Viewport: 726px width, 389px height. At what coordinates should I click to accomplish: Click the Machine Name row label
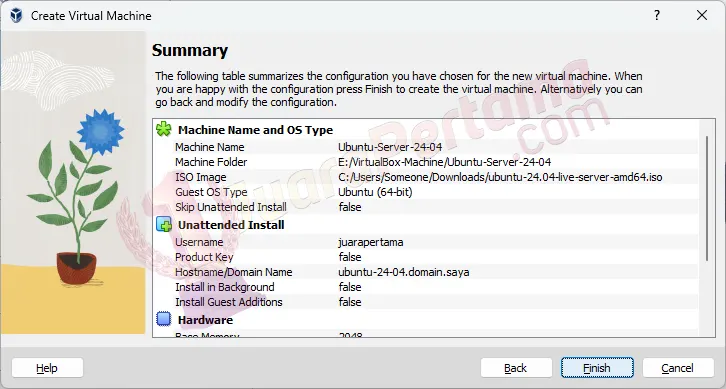point(210,147)
